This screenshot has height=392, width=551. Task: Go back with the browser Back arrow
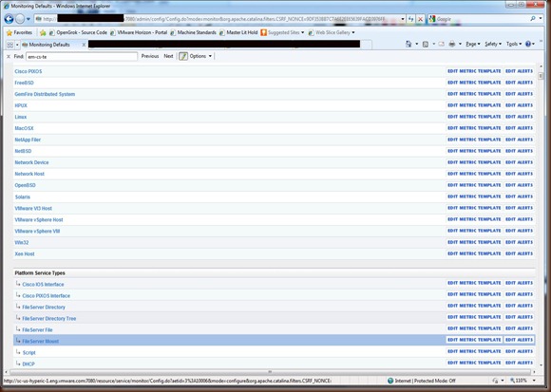pos(9,19)
